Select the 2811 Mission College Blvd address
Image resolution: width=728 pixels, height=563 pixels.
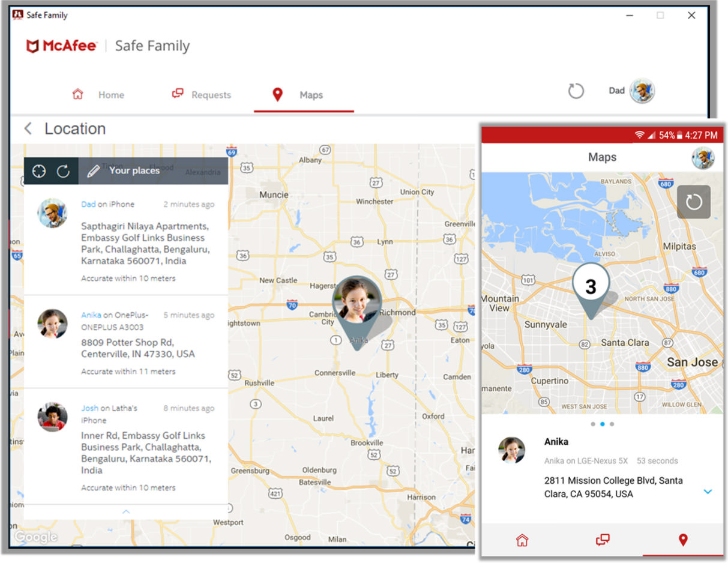pyautogui.click(x=613, y=487)
